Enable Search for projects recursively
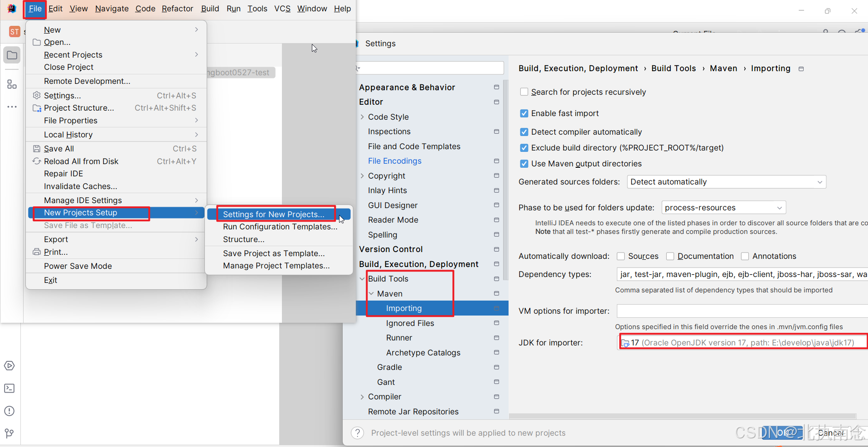 pos(524,92)
